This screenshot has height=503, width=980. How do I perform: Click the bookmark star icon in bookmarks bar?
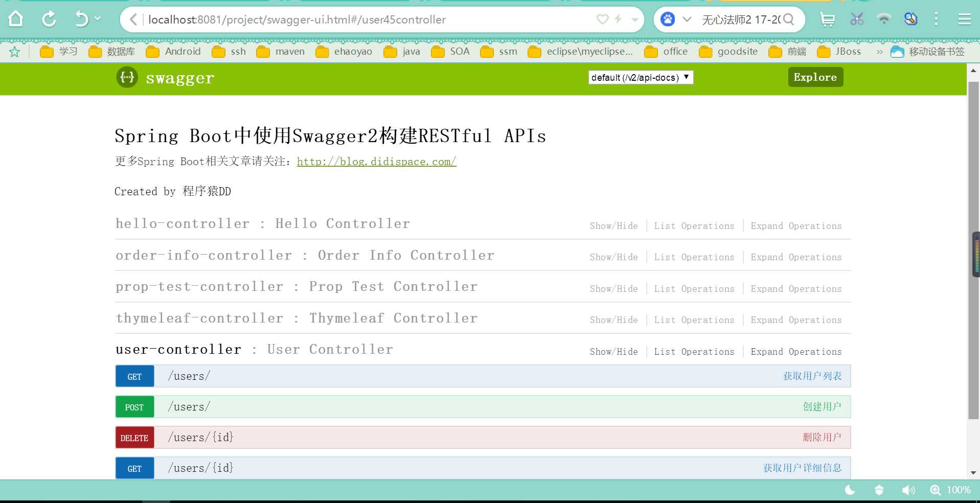15,52
